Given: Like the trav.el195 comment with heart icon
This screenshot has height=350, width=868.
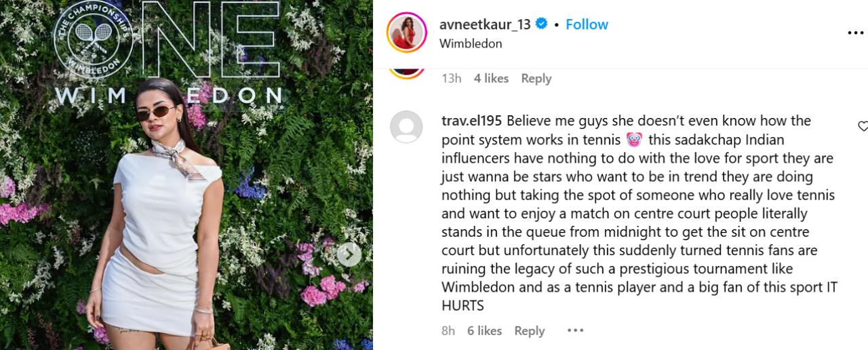Looking at the screenshot, I should (863, 126).
